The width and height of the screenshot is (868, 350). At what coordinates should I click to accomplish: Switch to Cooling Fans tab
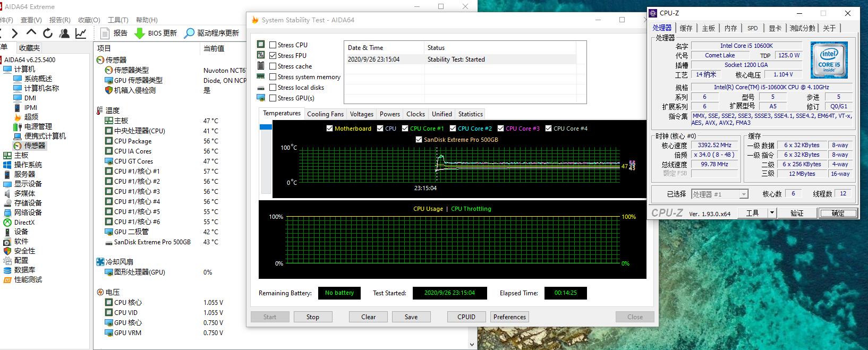325,114
